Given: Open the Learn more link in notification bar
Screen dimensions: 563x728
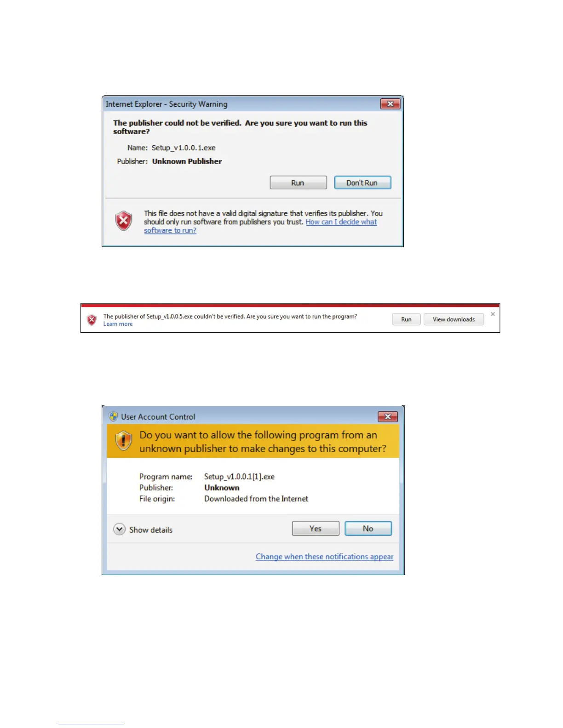Looking at the screenshot, I should click(118, 324).
